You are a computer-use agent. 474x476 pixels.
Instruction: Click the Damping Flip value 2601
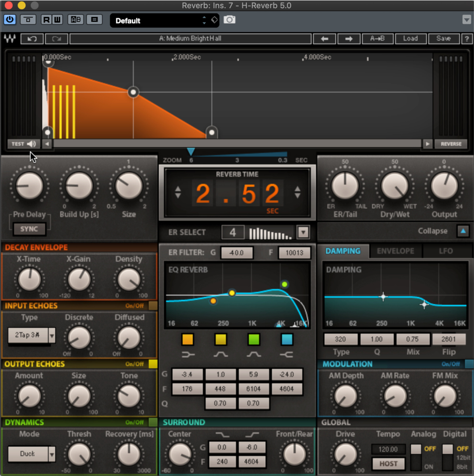click(x=448, y=339)
